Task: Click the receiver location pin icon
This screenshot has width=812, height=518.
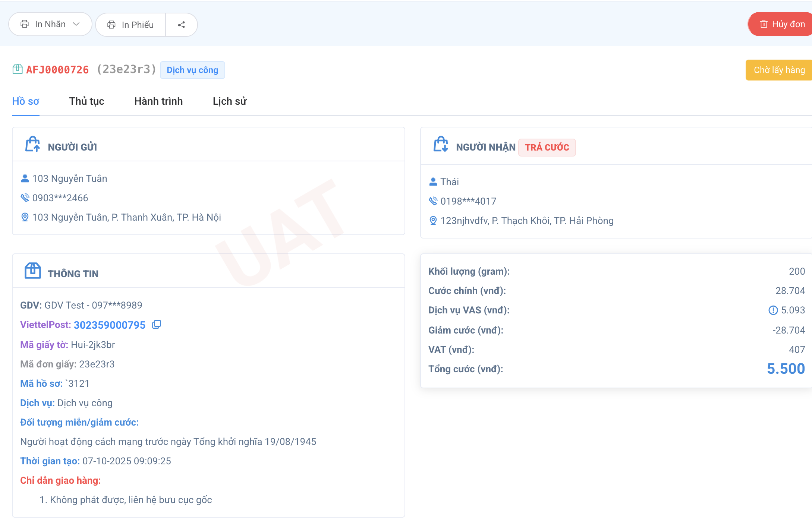Action: (433, 221)
